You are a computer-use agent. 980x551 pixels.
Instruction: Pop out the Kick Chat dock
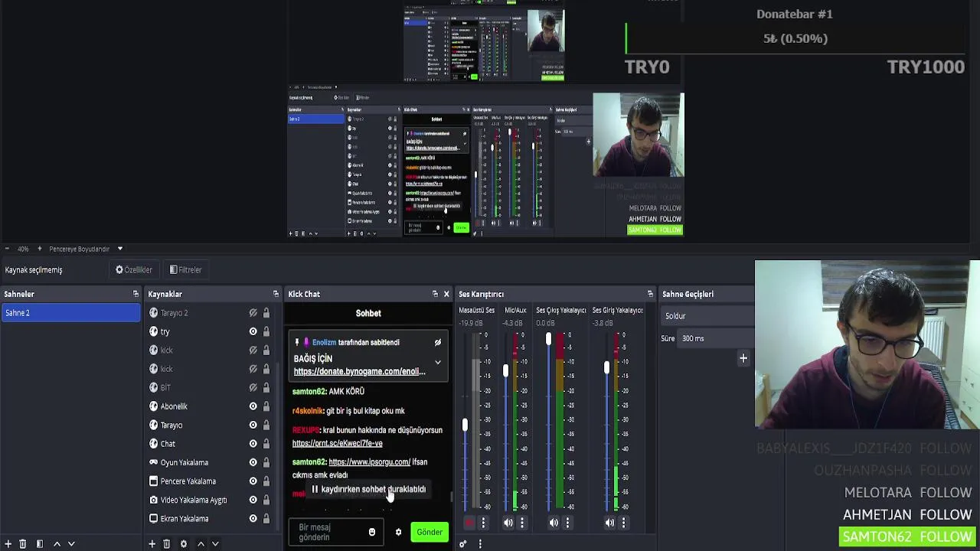pyautogui.click(x=435, y=294)
